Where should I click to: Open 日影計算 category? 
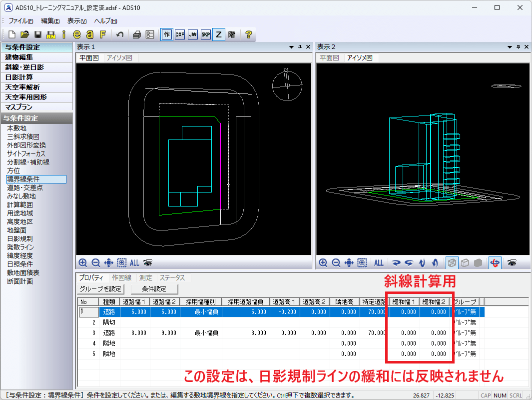(36, 77)
